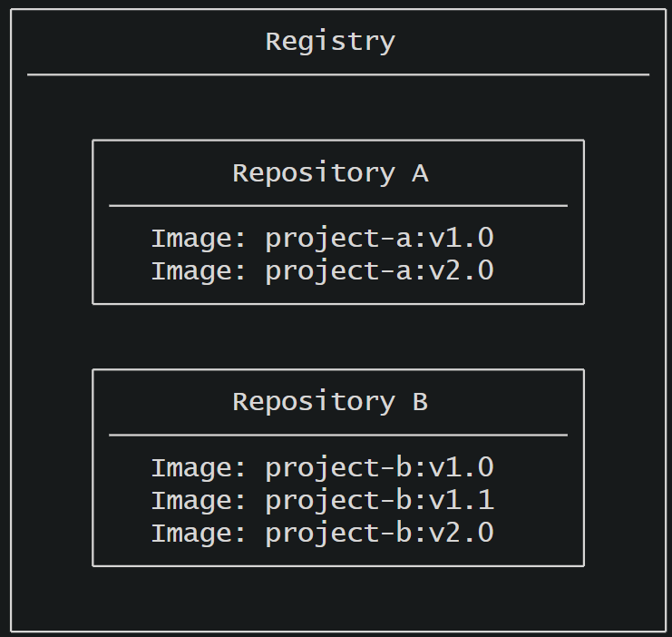The width and height of the screenshot is (672, 637).
Task: Click the letter A in Repository A
Action: click(421, 173)
